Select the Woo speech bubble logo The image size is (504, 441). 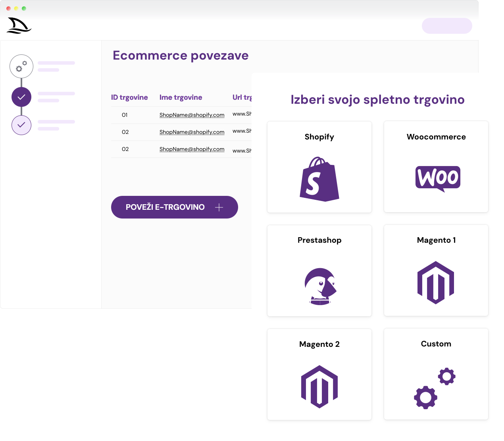pos(438,178)
